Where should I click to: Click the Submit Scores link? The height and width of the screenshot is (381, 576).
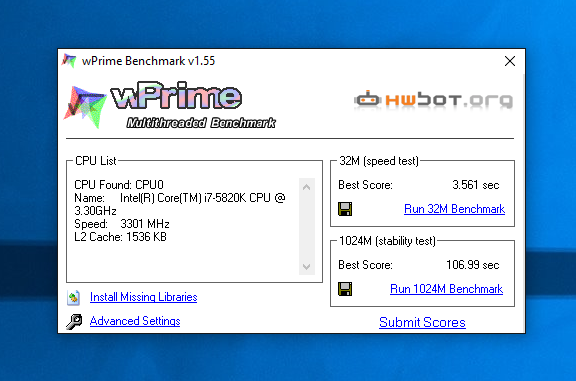click(422, 322)
